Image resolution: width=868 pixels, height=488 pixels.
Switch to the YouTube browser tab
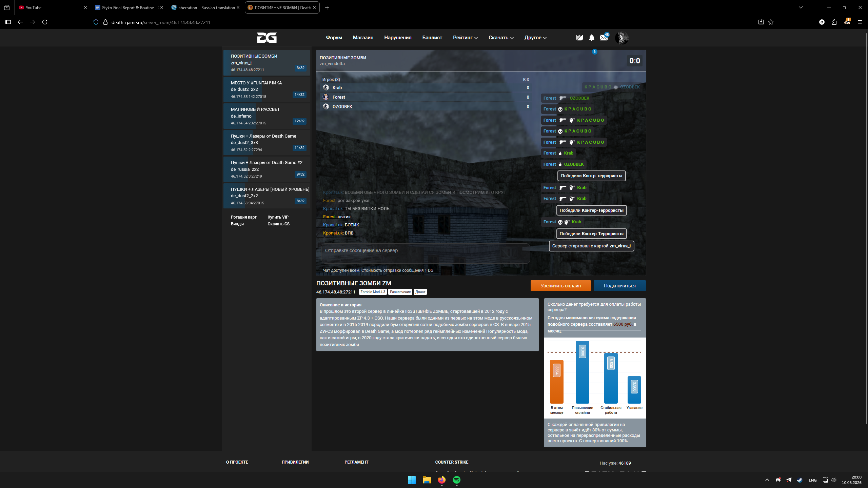51,7
